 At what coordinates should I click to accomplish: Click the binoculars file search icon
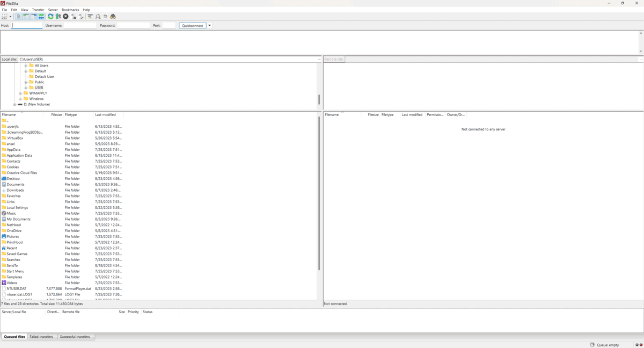tap(113, 17)
